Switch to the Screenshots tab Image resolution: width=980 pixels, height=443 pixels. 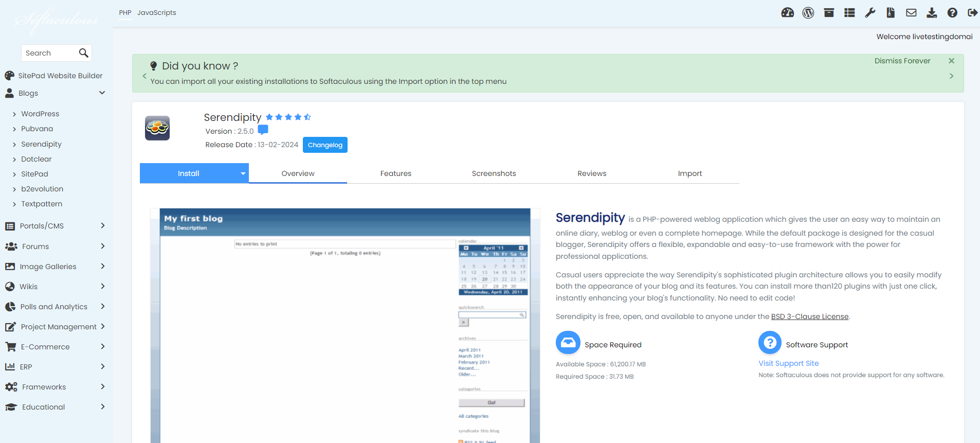[494, 173]
